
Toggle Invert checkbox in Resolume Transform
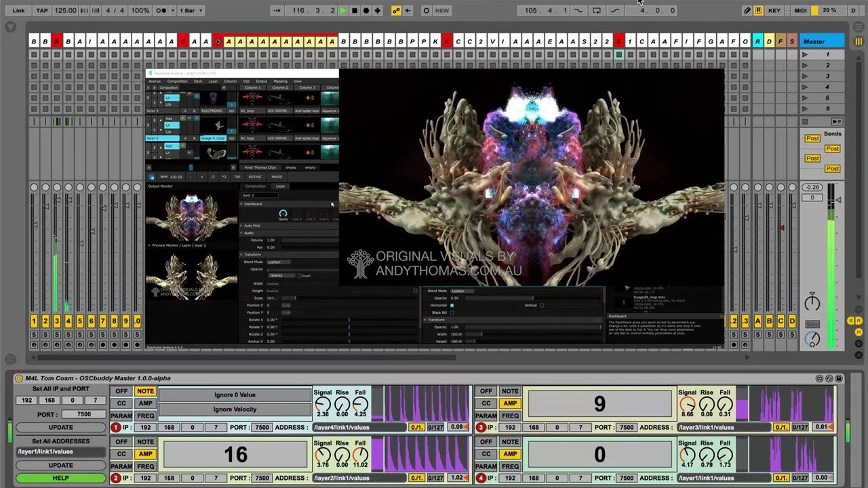(300, 276)
